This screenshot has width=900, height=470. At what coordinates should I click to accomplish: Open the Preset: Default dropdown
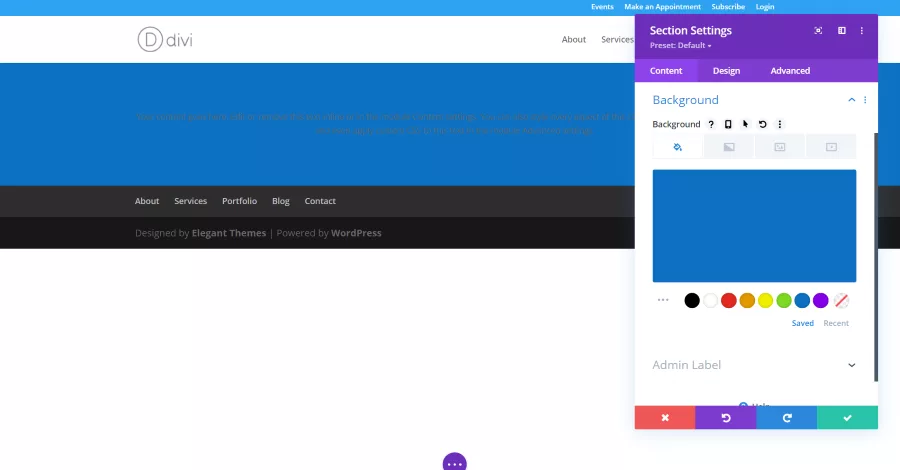pyautogui.click(x=680, y=45)
